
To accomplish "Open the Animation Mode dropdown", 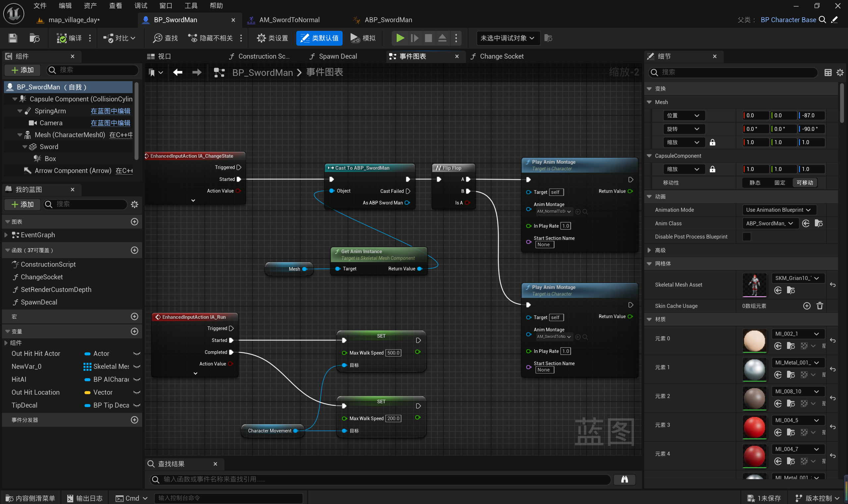I will [x=779, y=210].
